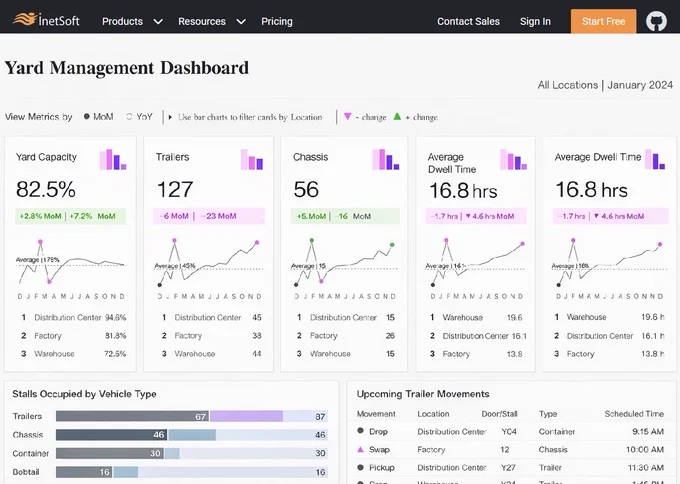Click the pink minus-change triangle legend icon

tap(347, 116)
